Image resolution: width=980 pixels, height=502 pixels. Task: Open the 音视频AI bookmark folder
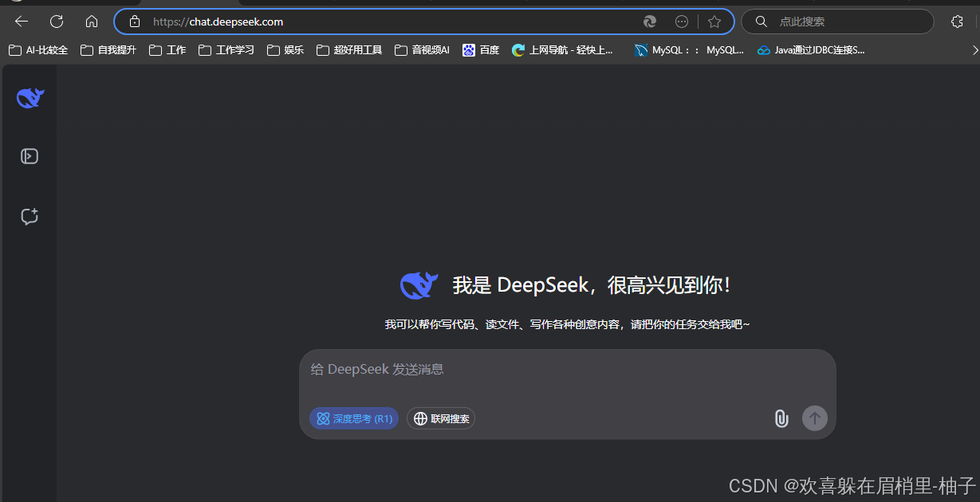422,50
